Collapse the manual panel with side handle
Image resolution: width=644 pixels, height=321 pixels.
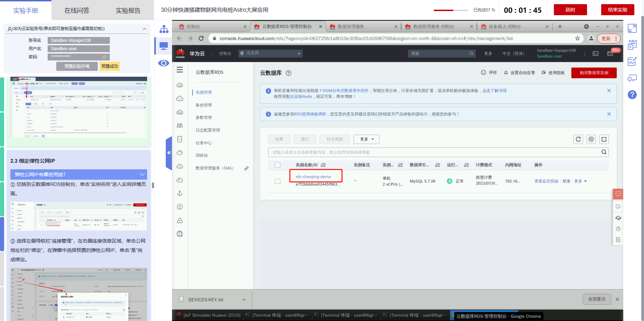tap(169, 153)
